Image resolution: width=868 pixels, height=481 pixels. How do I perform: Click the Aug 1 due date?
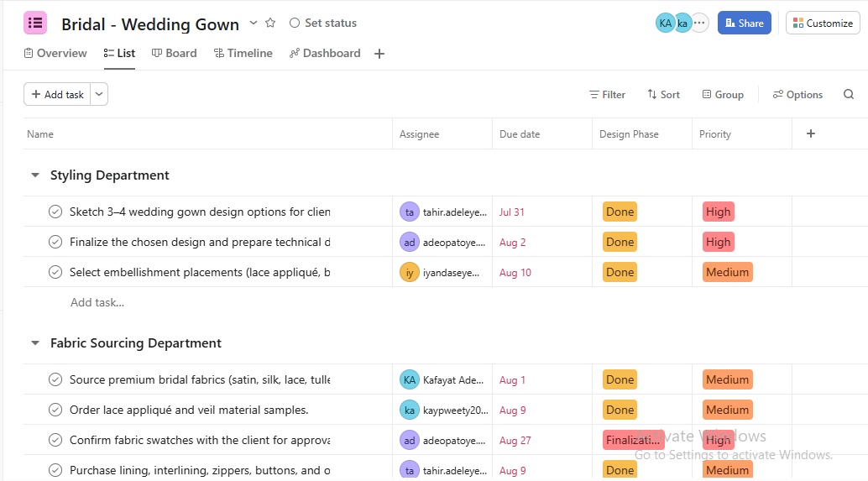tap(512, 379)
